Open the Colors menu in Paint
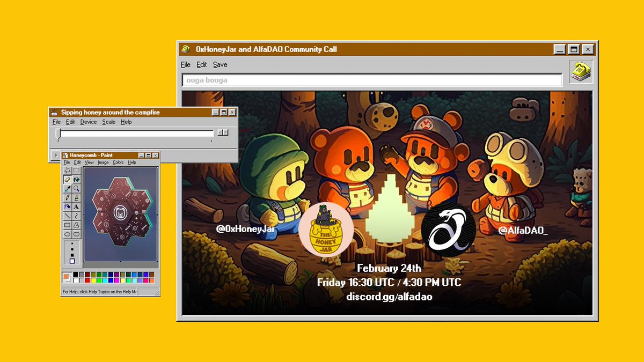Image resolution: width=644 pixels, height=362 pixels. 118,162
